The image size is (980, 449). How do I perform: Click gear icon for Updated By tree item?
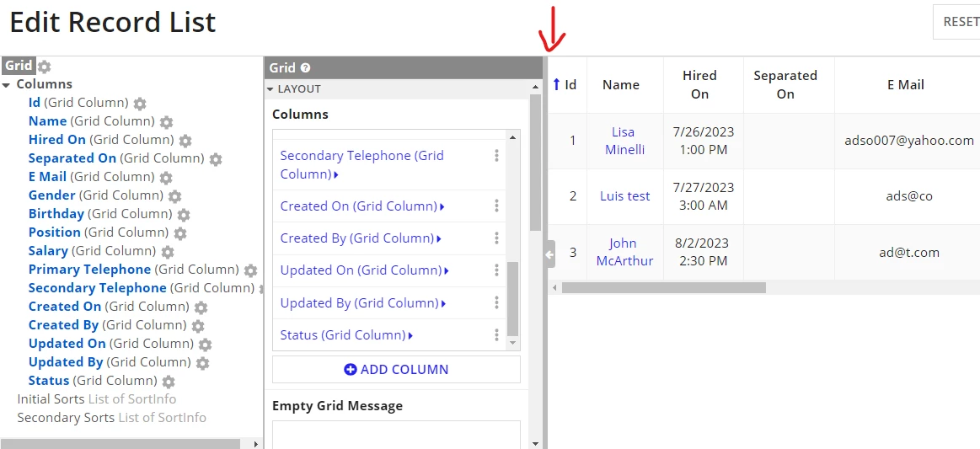(x=202, y=363)
